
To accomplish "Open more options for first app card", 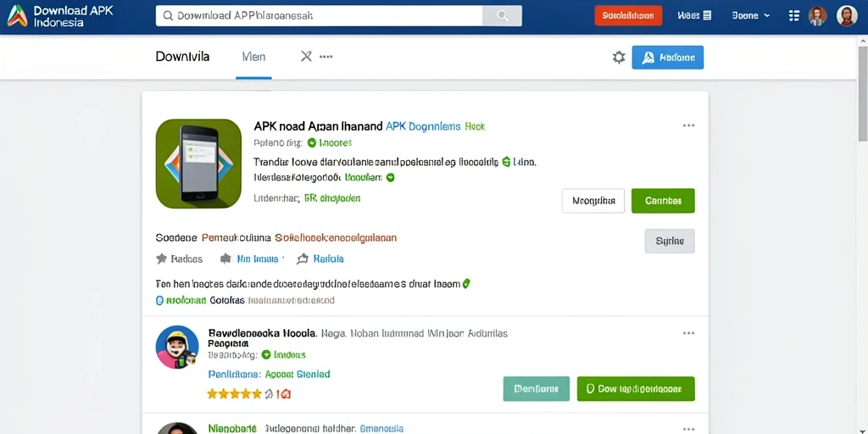I will point(688,125).
